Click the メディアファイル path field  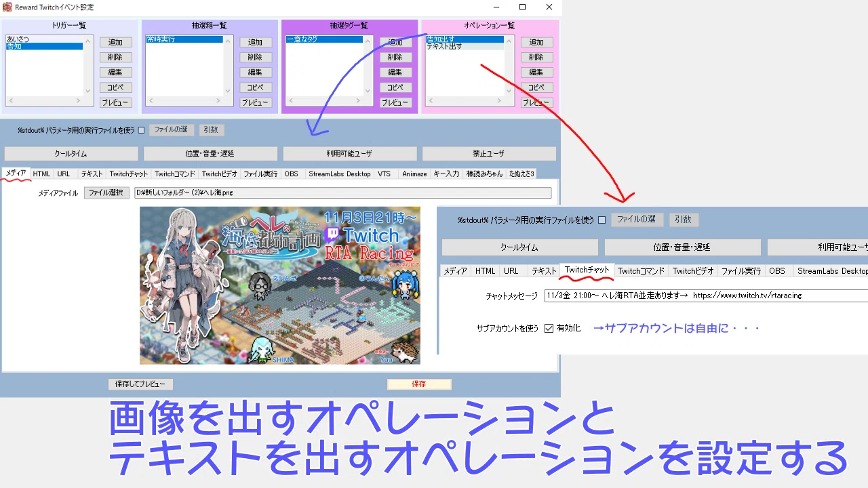coord(343,193)
